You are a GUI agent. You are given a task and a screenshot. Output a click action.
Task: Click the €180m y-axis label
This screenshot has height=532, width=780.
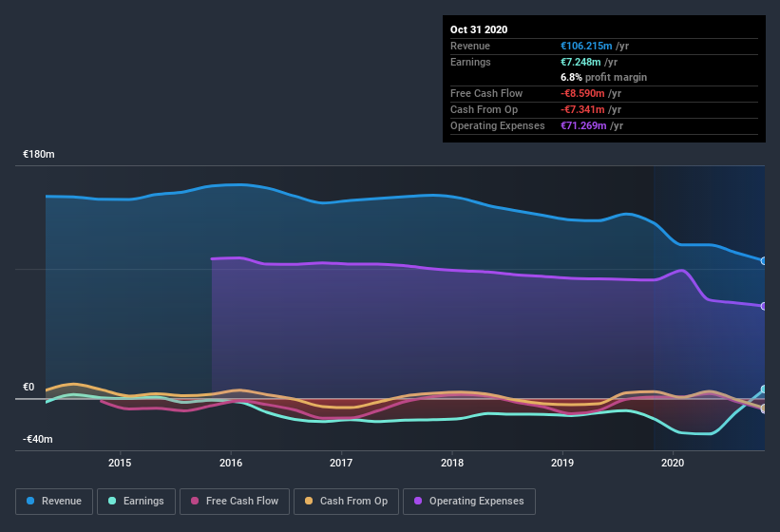pos(39,154)
